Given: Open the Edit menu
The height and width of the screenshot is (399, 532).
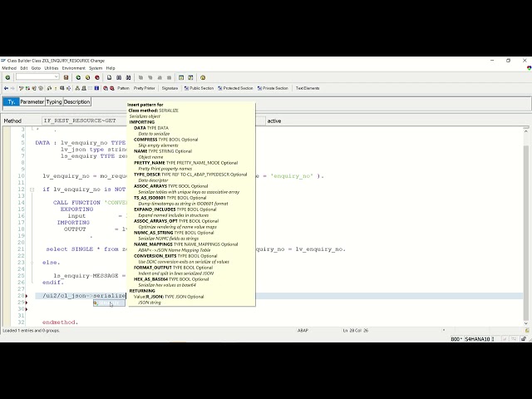Looking at the screenshot, I should (x=24, y=68).
